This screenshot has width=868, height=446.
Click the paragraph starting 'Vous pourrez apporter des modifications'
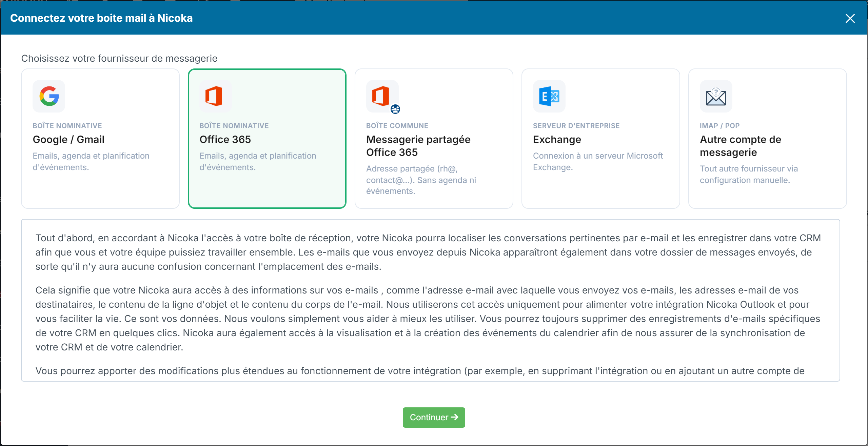(420, 371)
